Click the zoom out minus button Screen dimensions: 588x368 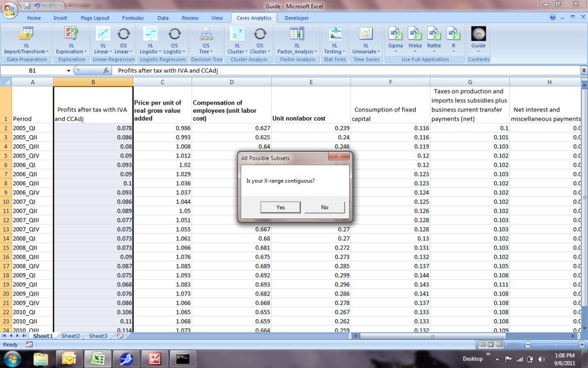pyautogui.click(x=528, y=344)
